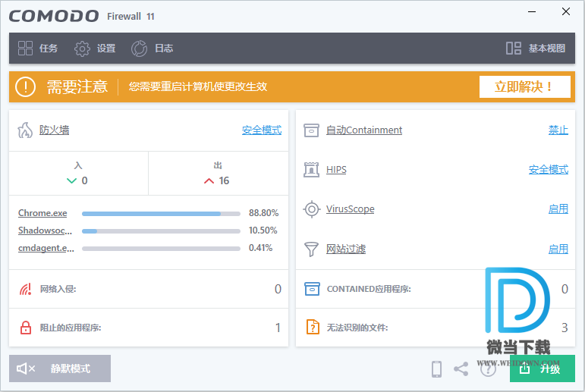This screenshot has width=585, height=392.
Task: Click the 88.80% percentage value
Action: pos(264,213)
